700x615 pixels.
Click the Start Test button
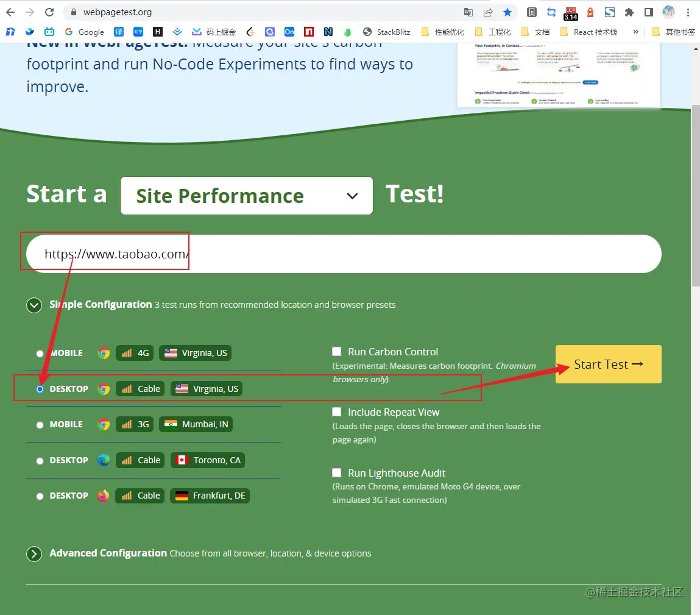tap(609, 364)
